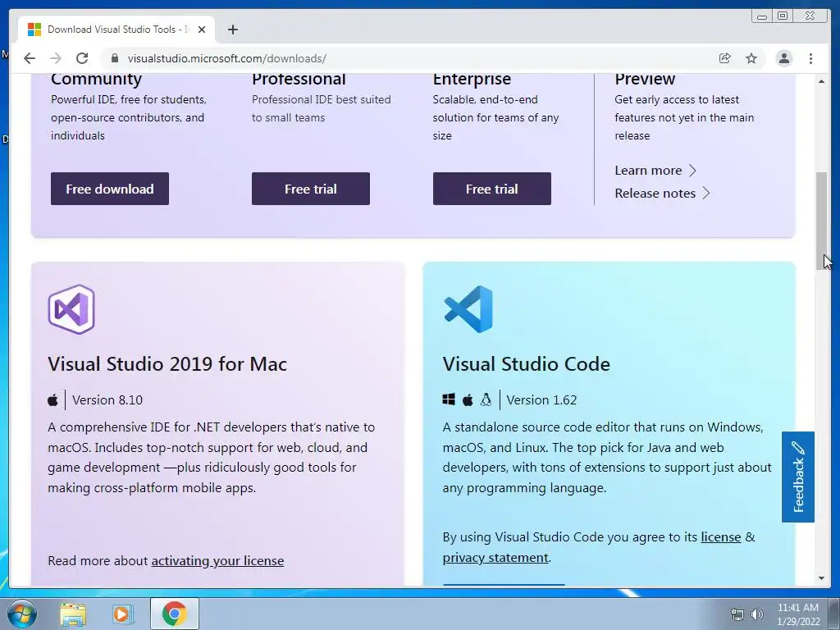Click the Version 1.62 text

point(541,400)
